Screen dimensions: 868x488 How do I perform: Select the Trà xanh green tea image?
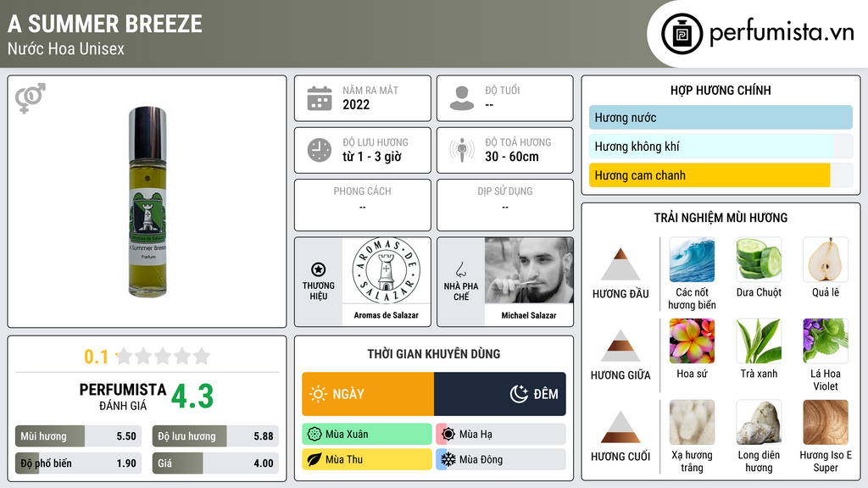pyautogui.click(x=759, y=341)
